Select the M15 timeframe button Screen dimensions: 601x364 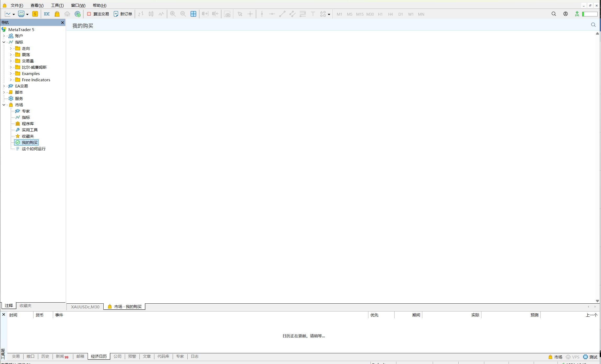[360, 14]
